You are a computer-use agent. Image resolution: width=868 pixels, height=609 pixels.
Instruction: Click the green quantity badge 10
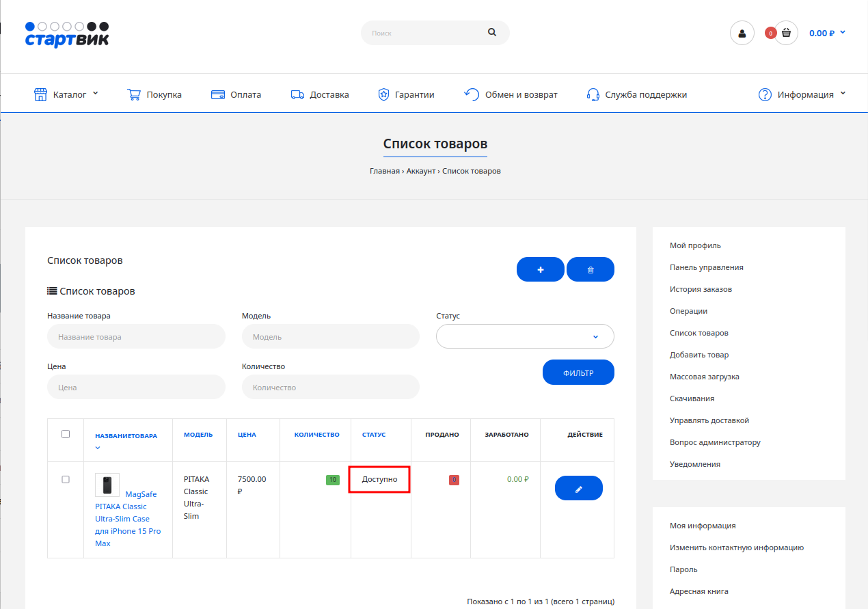point(333,480)
